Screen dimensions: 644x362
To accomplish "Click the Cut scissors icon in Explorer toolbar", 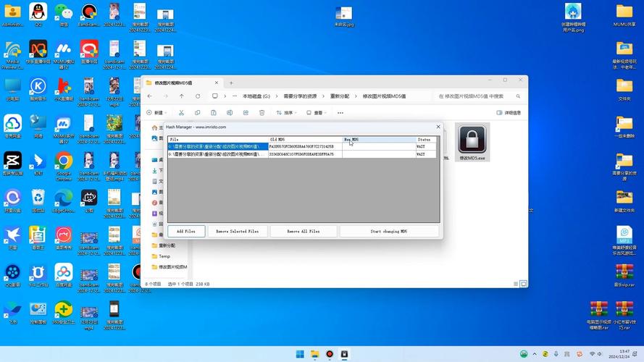I will tap(180, 113).
